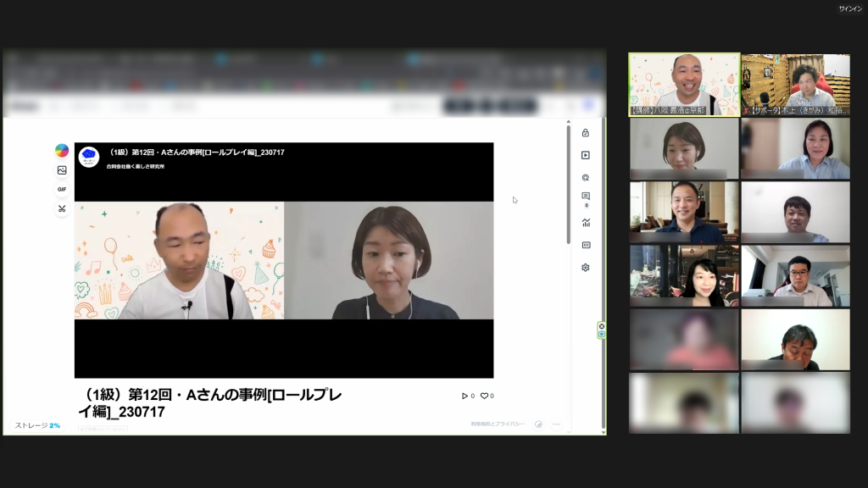Create a GIF using the GIF button

click(62, 189)
